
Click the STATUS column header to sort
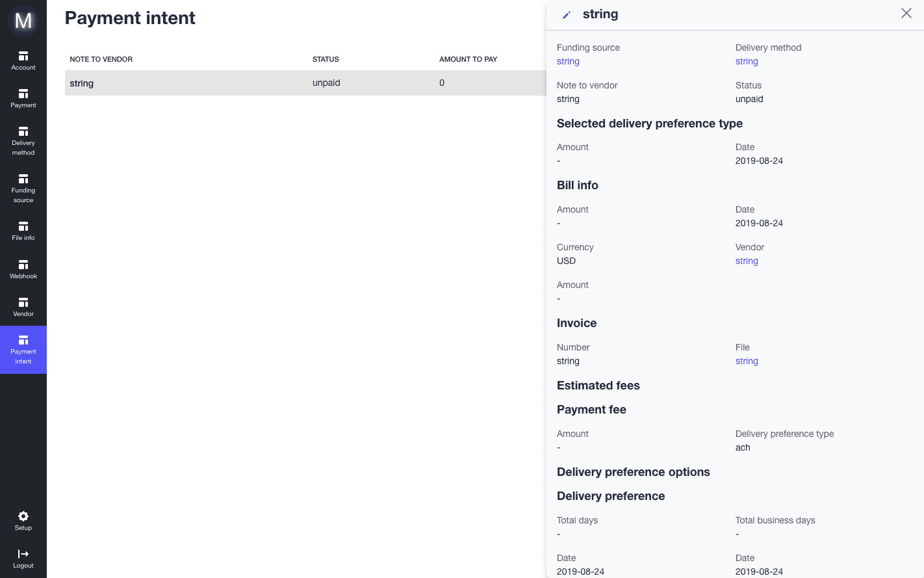(x=325, y=59)
